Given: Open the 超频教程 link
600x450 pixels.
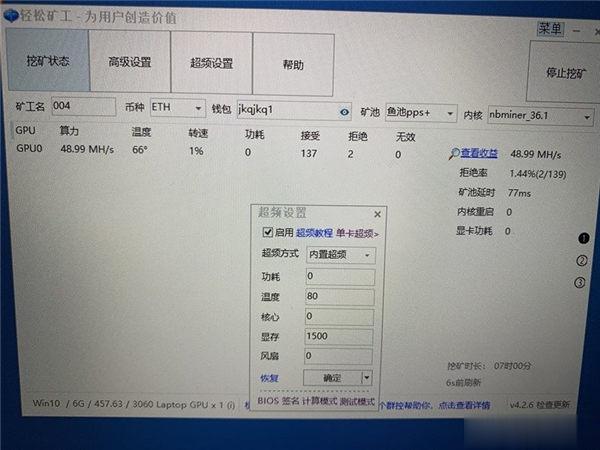Looking at the screenshot, I should coord(314,233).
